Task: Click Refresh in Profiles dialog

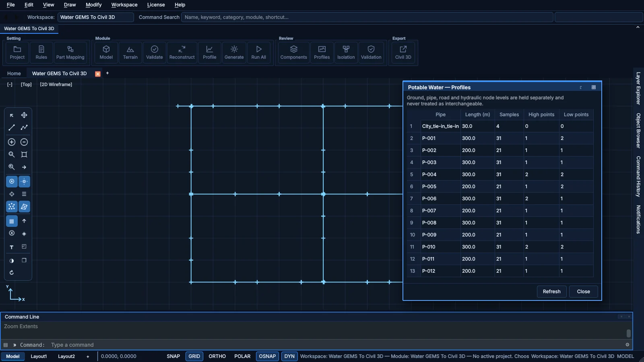Action: [x=552, y=292]
